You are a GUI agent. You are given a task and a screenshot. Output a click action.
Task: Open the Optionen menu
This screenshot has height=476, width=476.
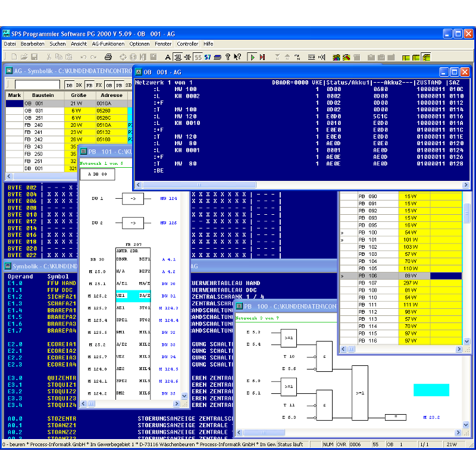click(139, 43)
